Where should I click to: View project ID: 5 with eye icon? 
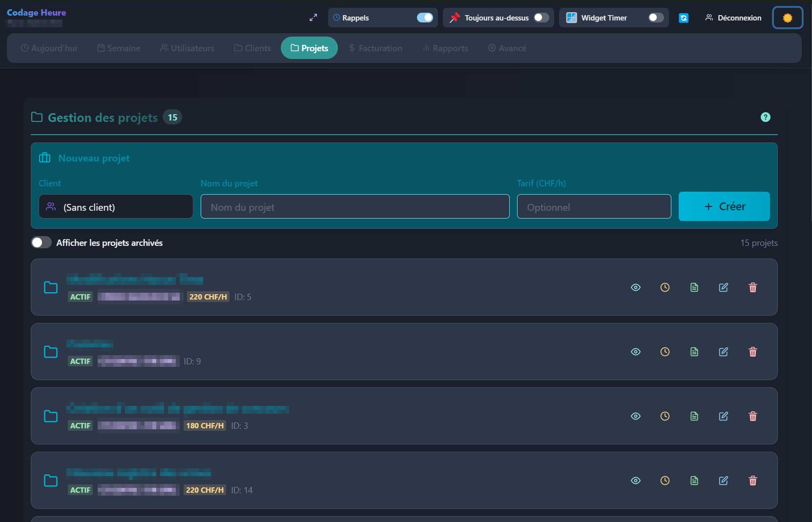click(x=635, y=288)
